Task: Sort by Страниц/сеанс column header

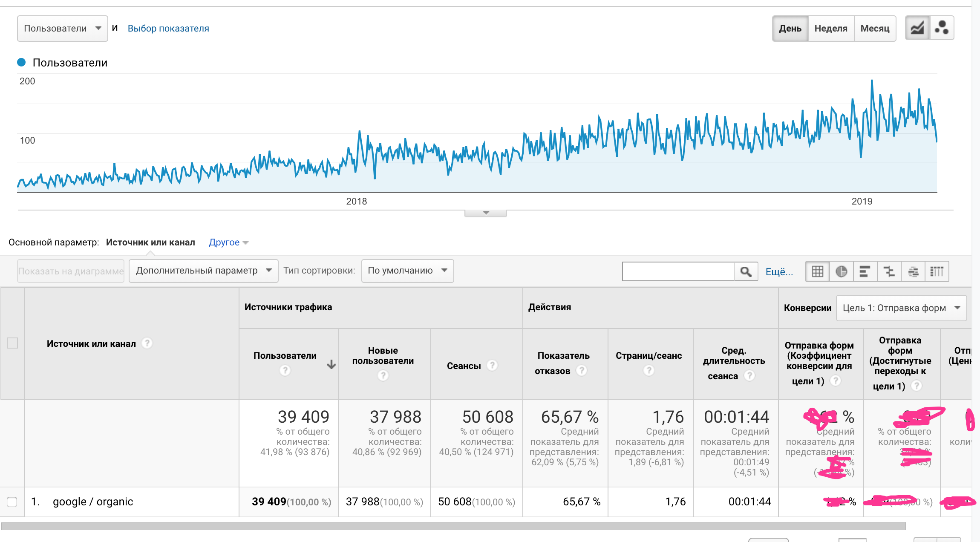Action: click(x=649, y=356)
